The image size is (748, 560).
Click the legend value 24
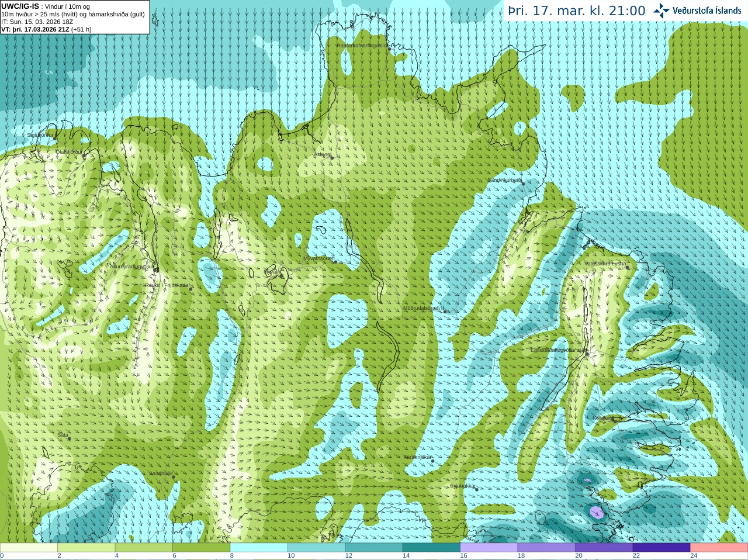(x=694, y=556)
